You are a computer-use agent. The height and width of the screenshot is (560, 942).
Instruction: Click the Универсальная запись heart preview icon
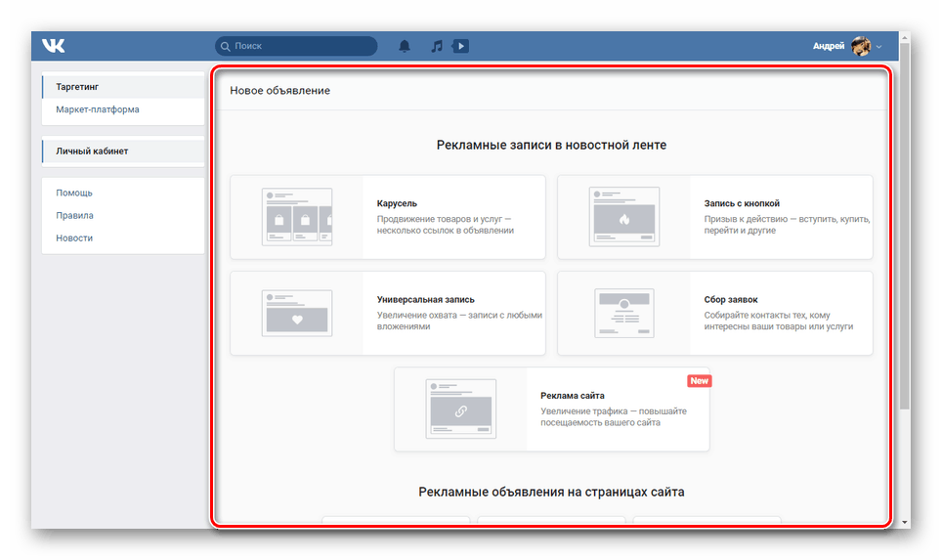297,313
